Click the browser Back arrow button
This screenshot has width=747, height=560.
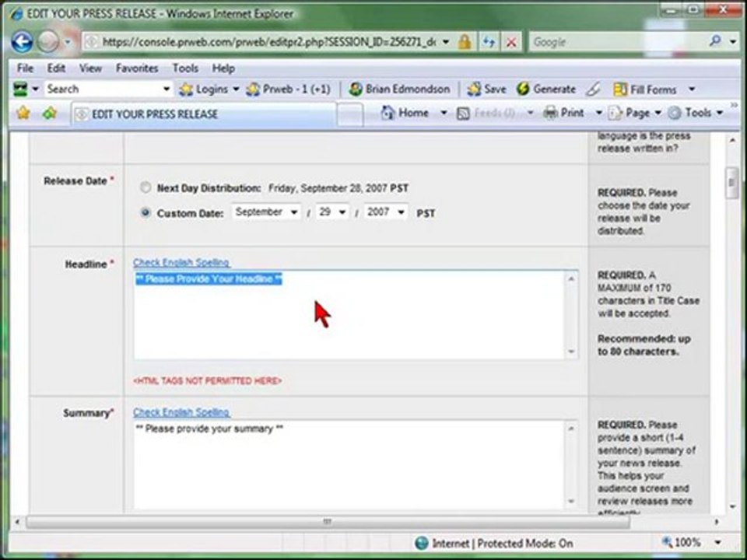(22, 42)
